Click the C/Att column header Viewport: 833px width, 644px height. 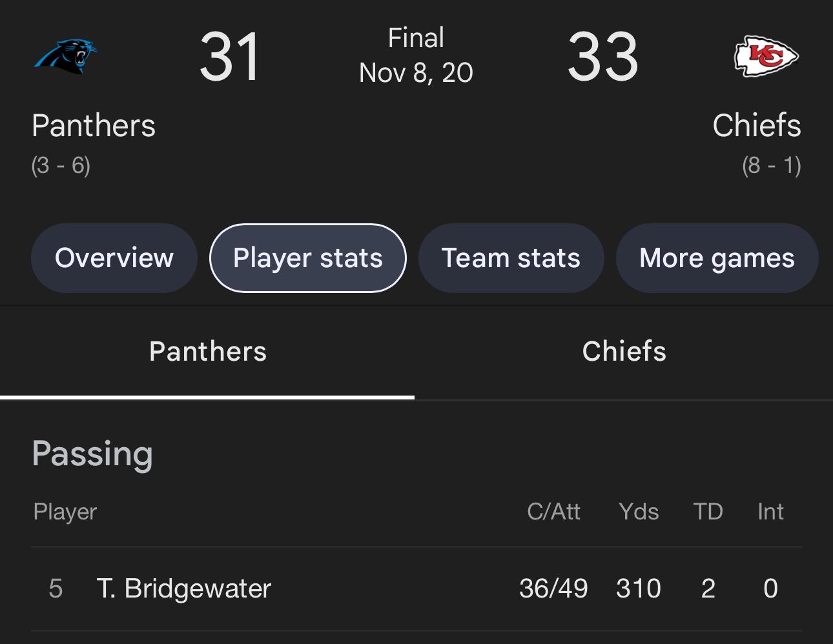tap(553, 512)
